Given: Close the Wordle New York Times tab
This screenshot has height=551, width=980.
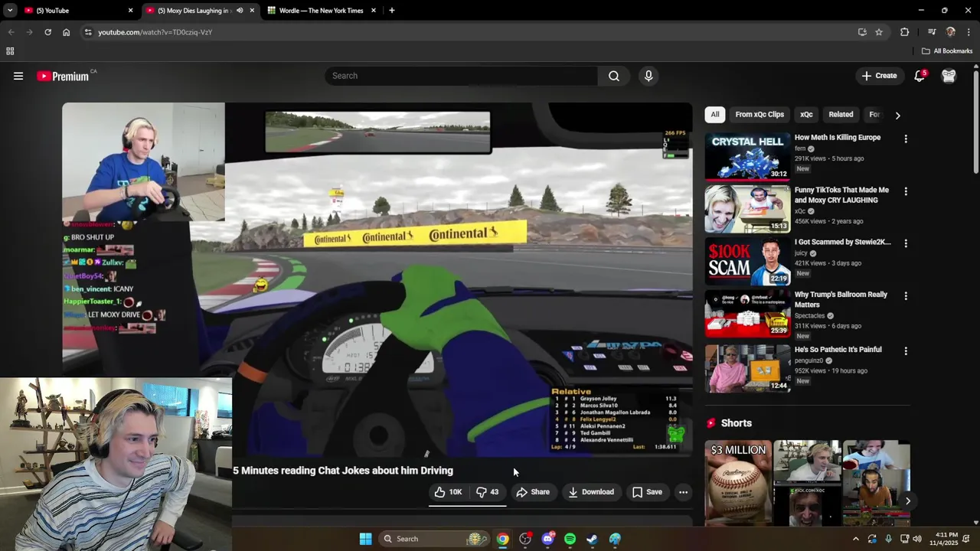Looking at the screenshot, I should (374, 11).
